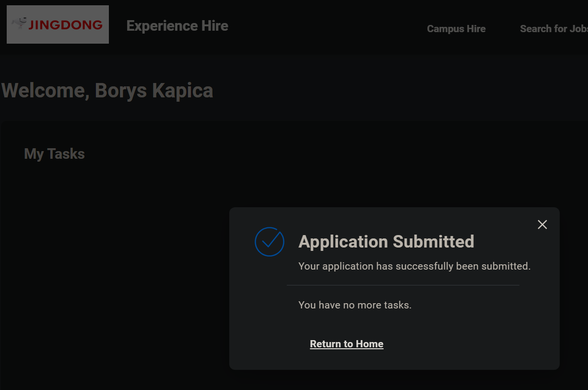
Task: Click the blue checkmark success icon
Action: [x=270, y=242]
